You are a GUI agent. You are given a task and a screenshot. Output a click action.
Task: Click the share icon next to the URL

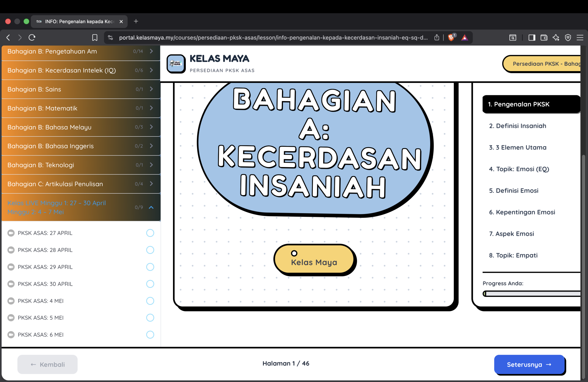(437, 37)
